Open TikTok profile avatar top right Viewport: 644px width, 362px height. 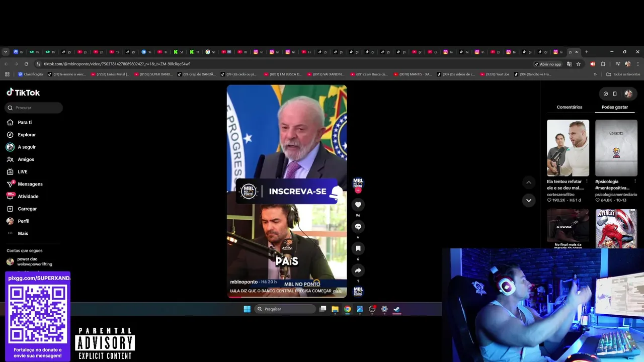(628, 94)
